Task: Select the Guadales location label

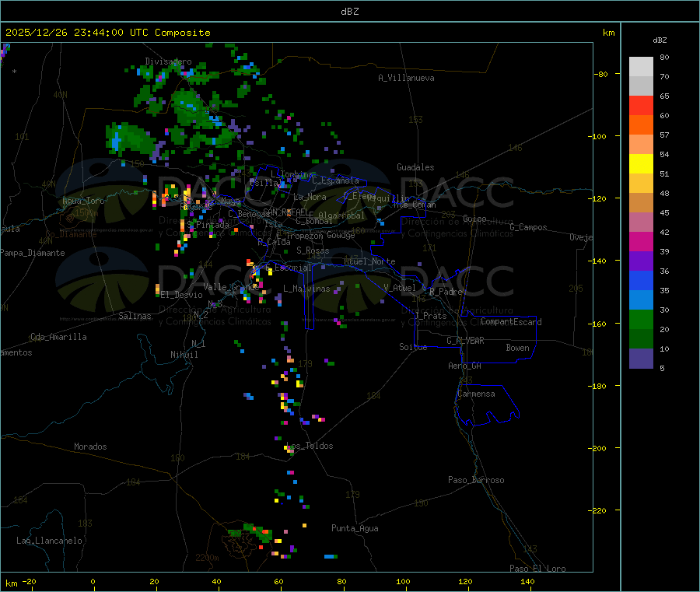Action: 415,167
